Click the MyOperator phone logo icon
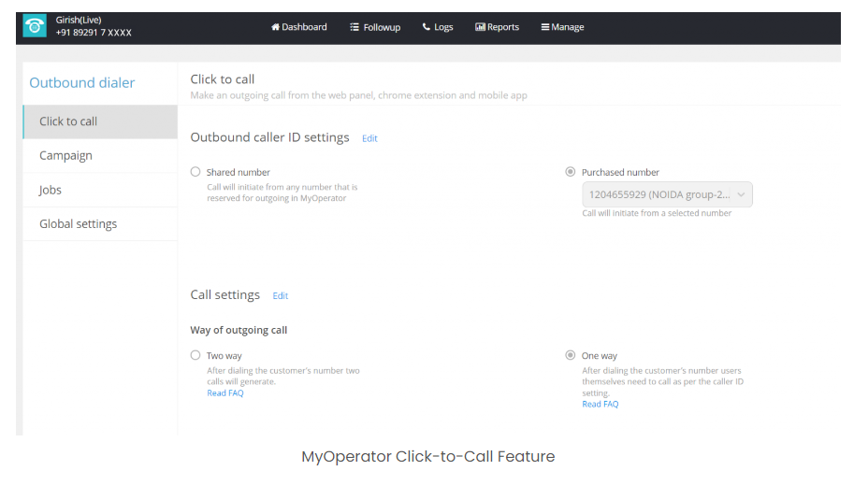Viewport: 868px width, 485px height. click(x=35, y=26)
